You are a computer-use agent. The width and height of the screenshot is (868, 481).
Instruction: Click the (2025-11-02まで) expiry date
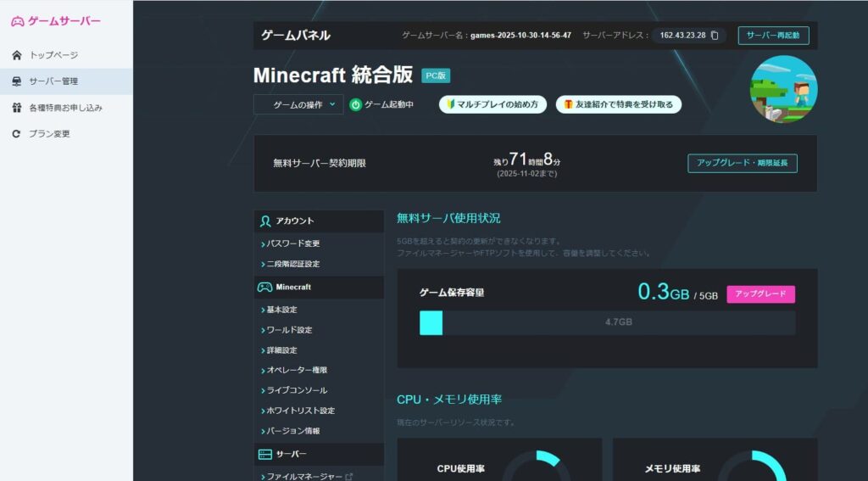click(x=527, y=174)
